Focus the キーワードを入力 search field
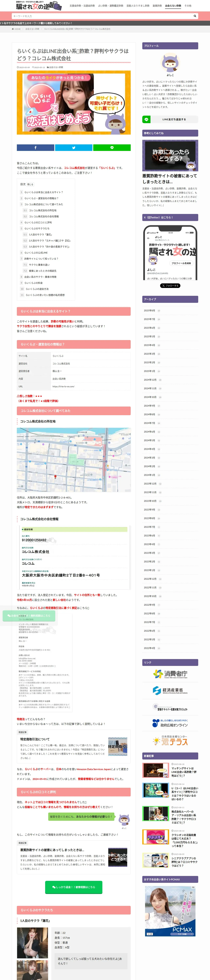 (102, 16)
